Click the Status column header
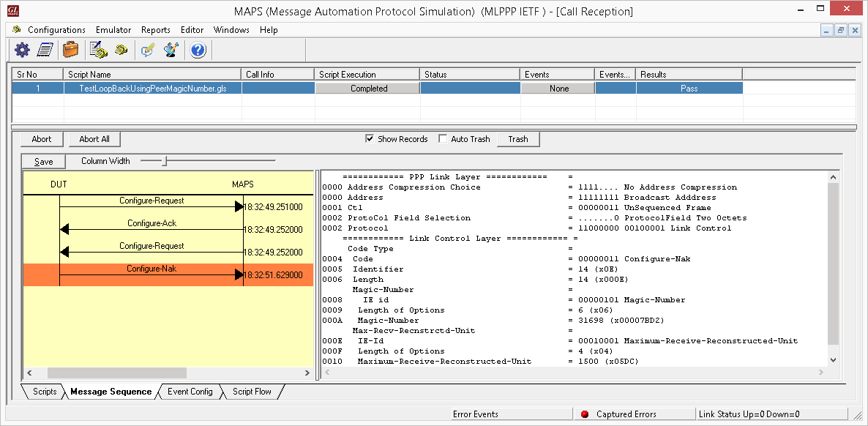 click(x=470, y=74)
